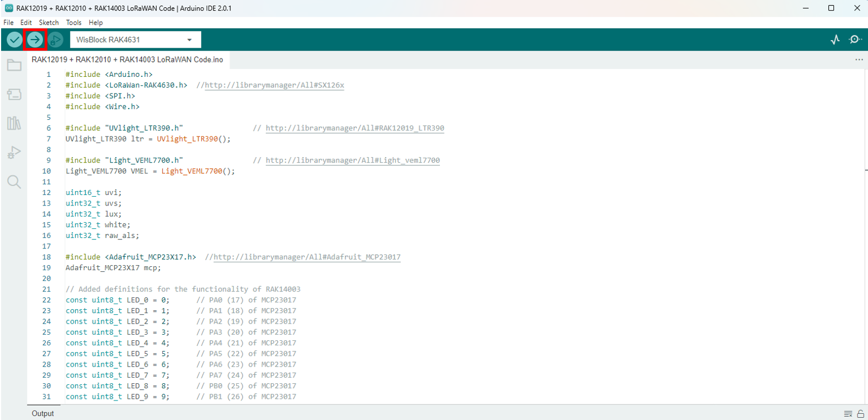Open the Boards Manager sidebar icon
868x420 pixels.
coord(14,95)
